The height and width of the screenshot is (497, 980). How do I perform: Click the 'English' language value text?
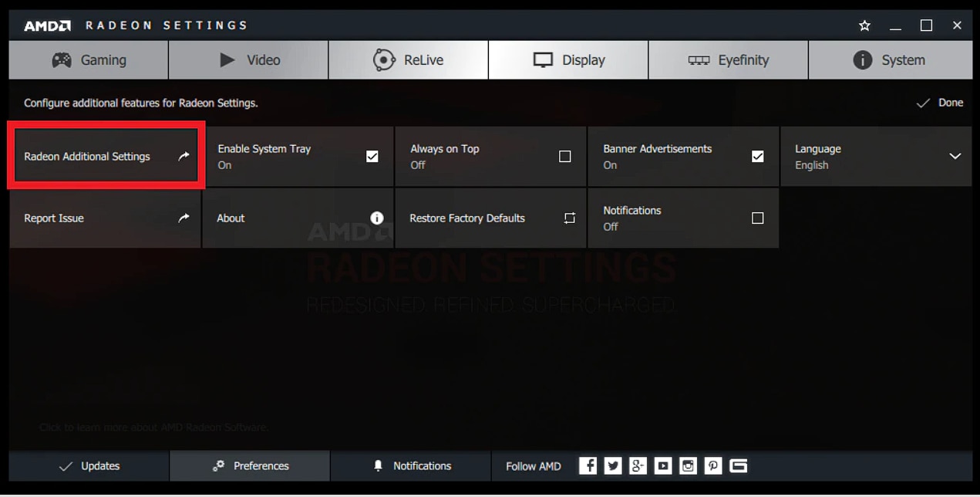pyautogui.click(x=812, y=165)
